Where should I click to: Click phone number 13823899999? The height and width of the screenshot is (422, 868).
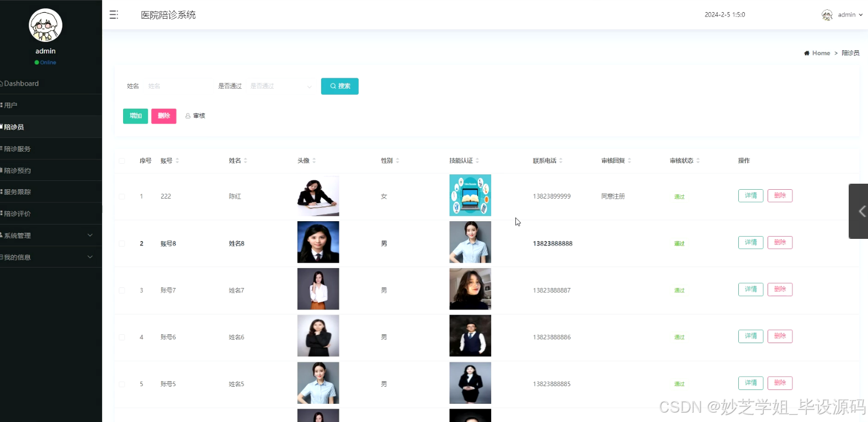[552, 196]
